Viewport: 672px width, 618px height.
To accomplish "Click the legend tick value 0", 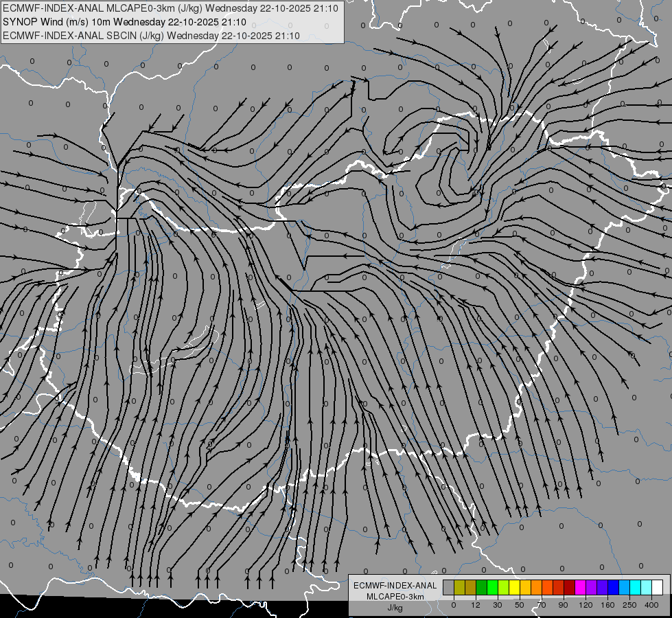I will click(x=454, y=605).
